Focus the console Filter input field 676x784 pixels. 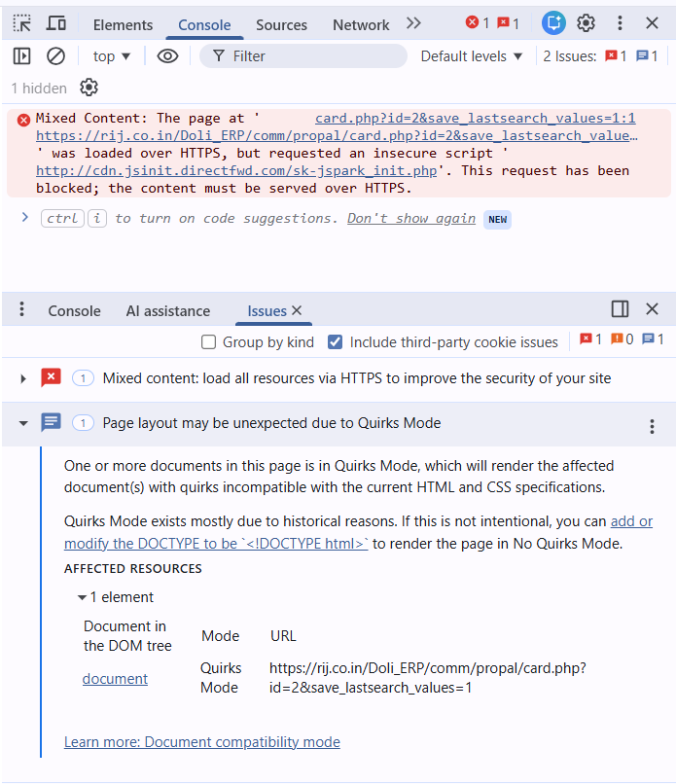pos(311,56)
